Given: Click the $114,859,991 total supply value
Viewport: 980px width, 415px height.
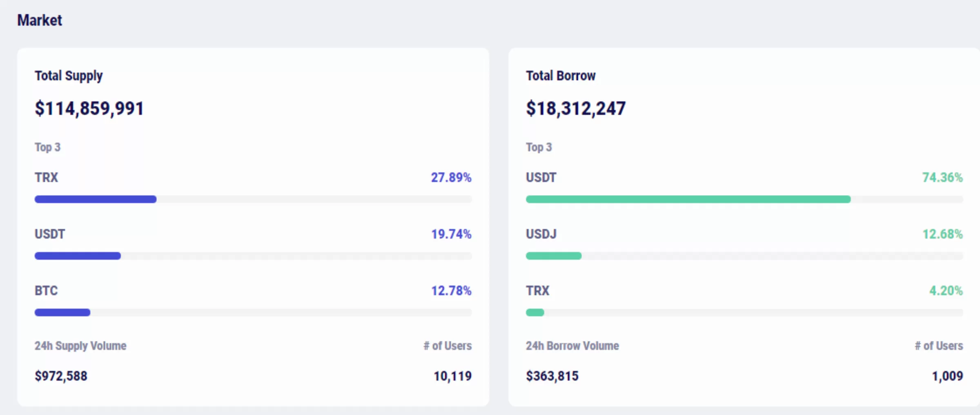Looking at the screenshot, I should coord(89,109).
